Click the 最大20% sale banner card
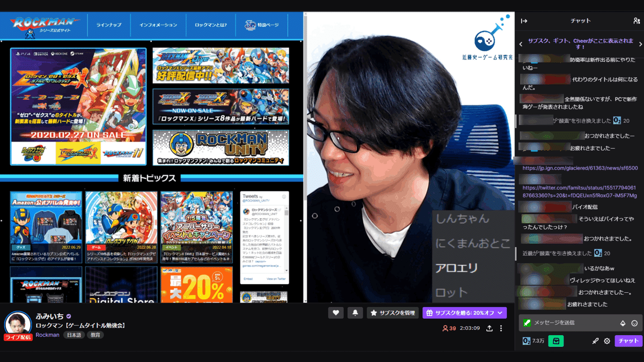Viewport: 644px width, 362px height. coord(196,285)
